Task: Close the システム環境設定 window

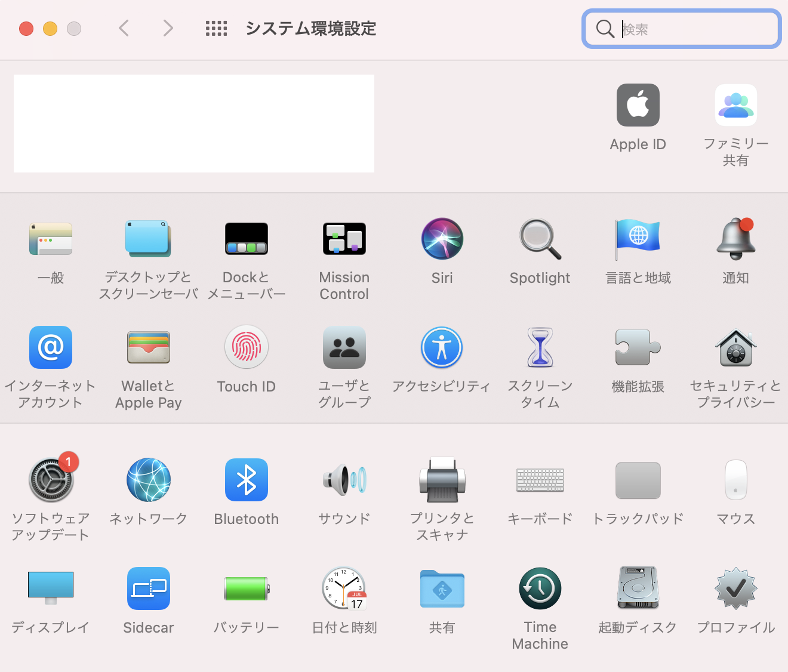Action: tap(26, 29)
